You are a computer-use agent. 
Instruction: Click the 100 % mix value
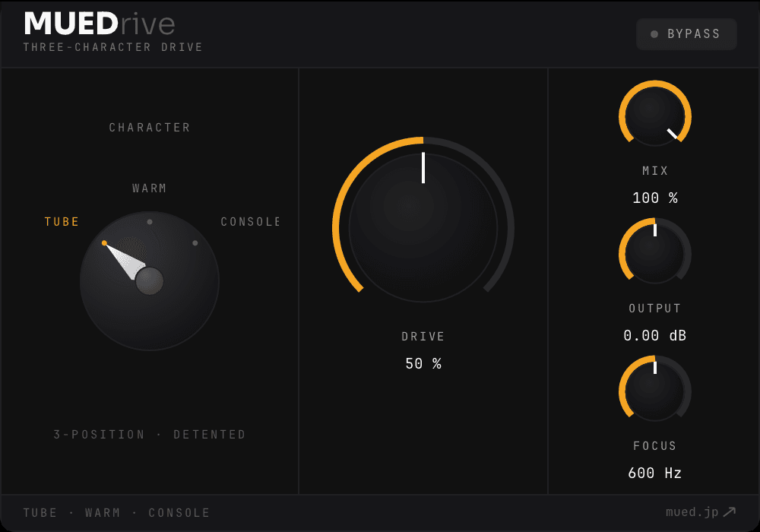655,198
